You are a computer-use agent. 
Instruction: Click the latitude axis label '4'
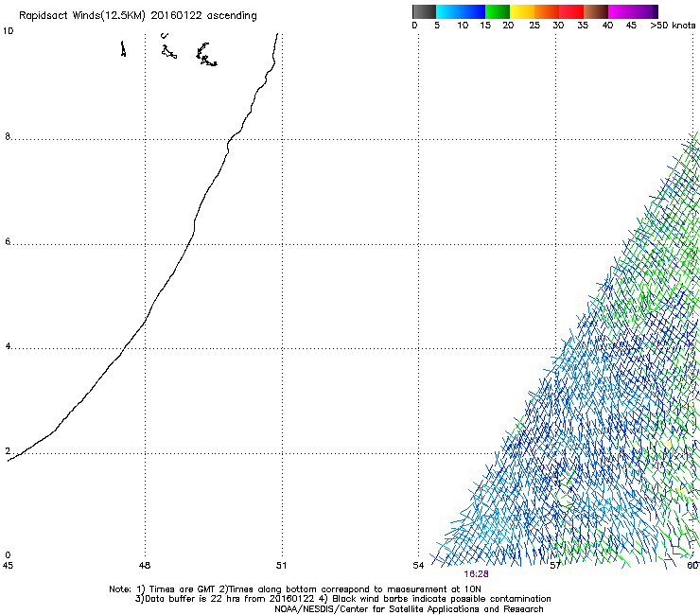click(x=8, y=346)
